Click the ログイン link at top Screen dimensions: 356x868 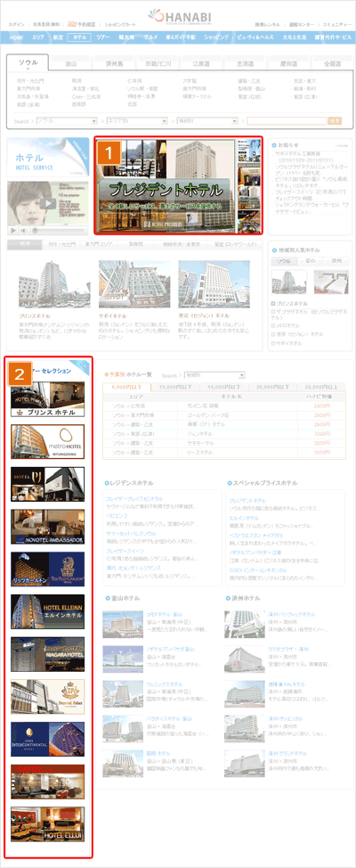coord(17,25)
